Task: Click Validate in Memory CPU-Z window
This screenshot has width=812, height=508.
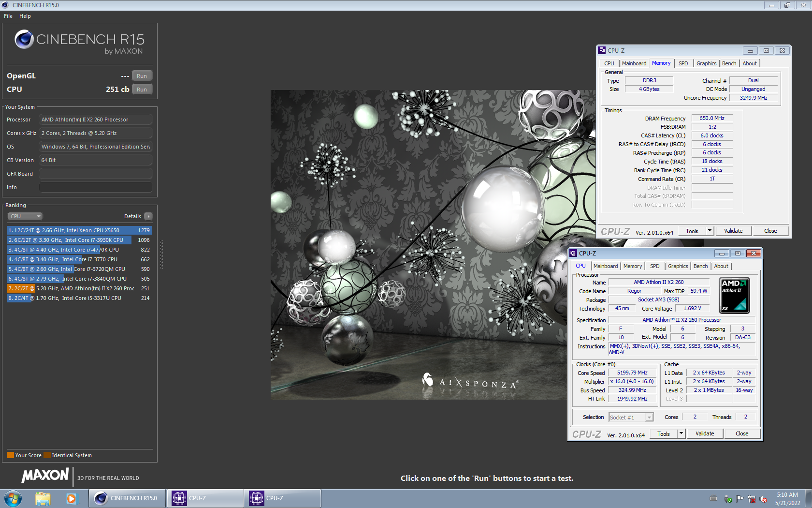Action: (x=733, y=231)
